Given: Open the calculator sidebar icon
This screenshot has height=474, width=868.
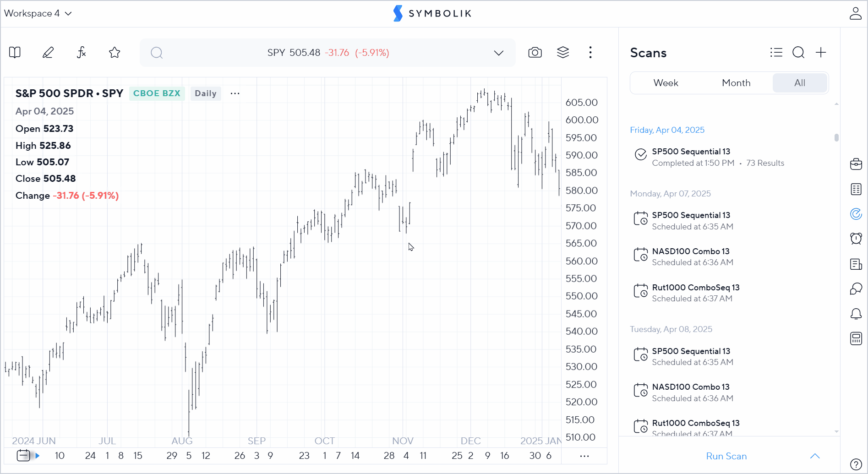Looking at the screenshot, I should coord(856,338).
